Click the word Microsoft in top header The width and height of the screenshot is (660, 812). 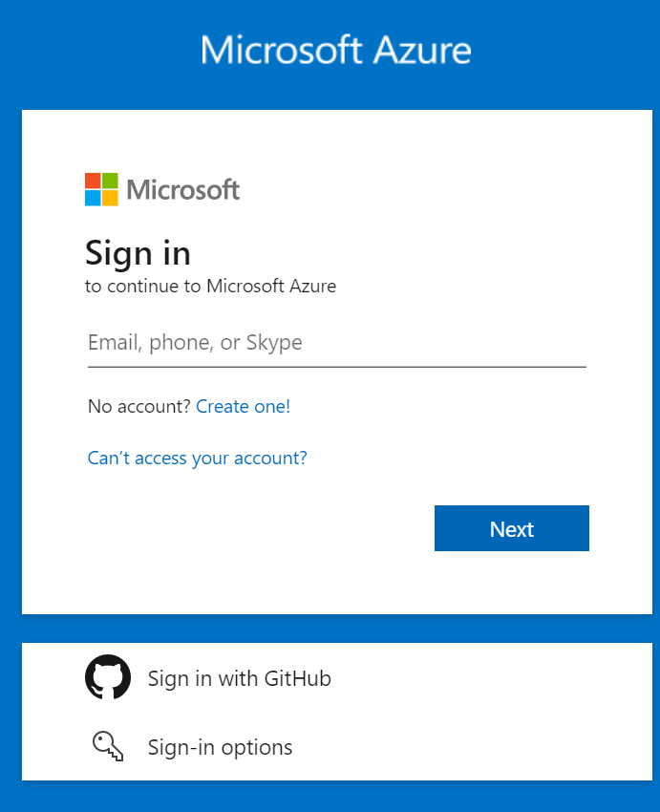281,51
